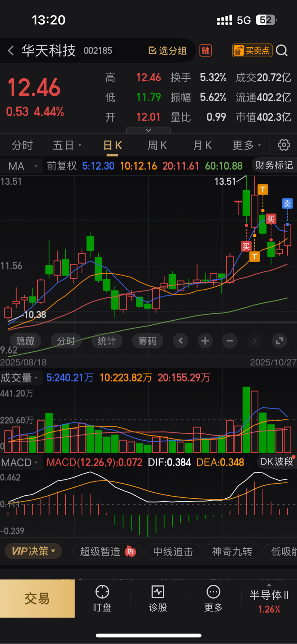Tap the 成交20.72亿 value
The height and width of the screenshot is (644, 297).
pos(263,77)
